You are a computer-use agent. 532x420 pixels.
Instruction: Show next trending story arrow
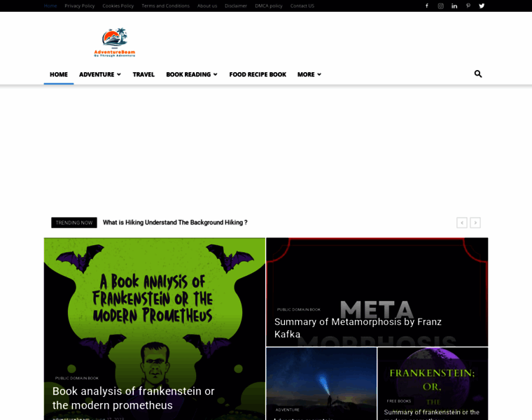tap(475, 223)
